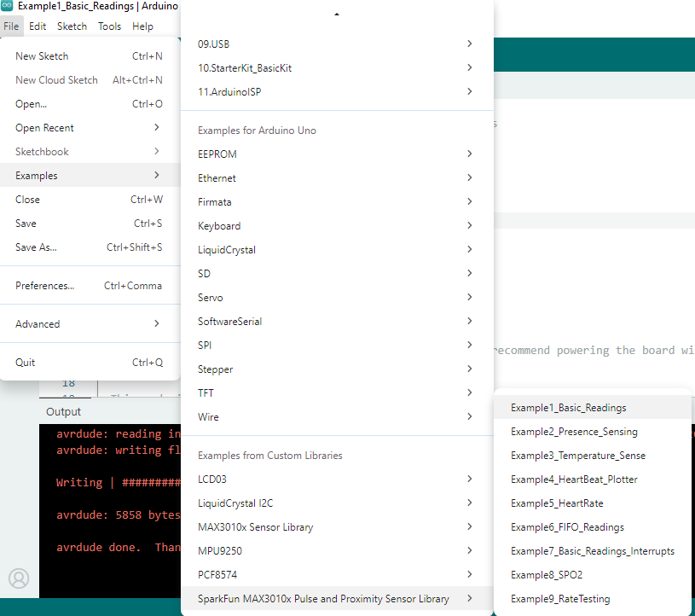Viewport: 695px width, 616px height.
Task: Open the Tools menu
Action: click(109, 26)
